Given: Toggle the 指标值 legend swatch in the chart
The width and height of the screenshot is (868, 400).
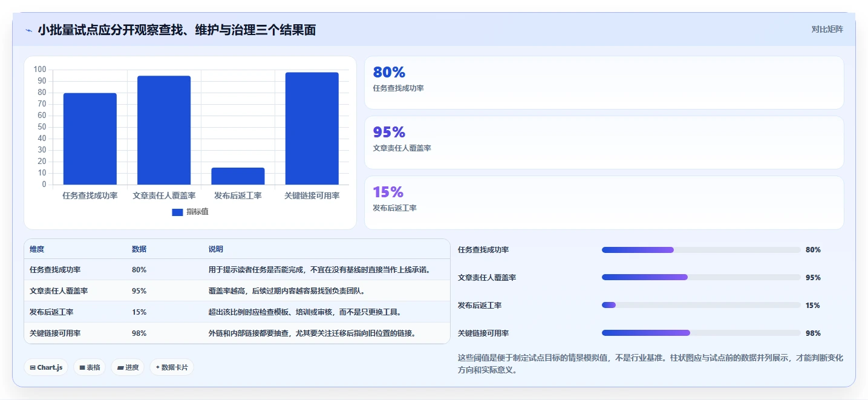Looking at the screenshot, I should [x=177, y=212].
